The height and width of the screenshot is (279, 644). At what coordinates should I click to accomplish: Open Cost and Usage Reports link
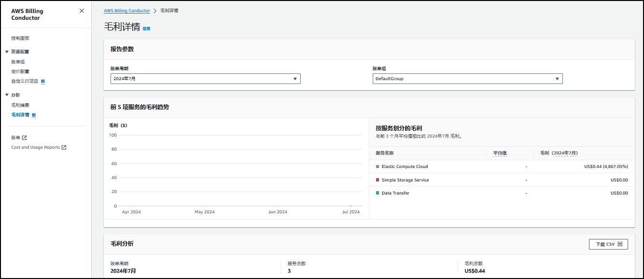[39, 147]
